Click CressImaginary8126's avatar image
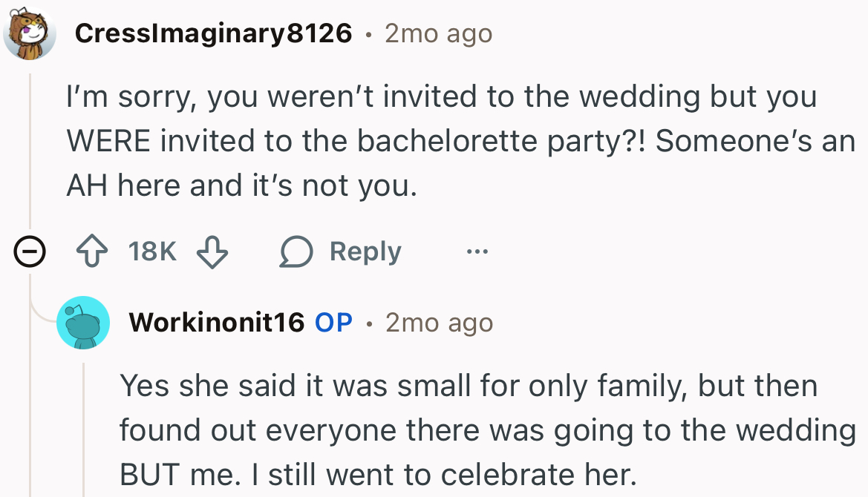868x497 pixels. pyautogui.click(x=30, y=33)
